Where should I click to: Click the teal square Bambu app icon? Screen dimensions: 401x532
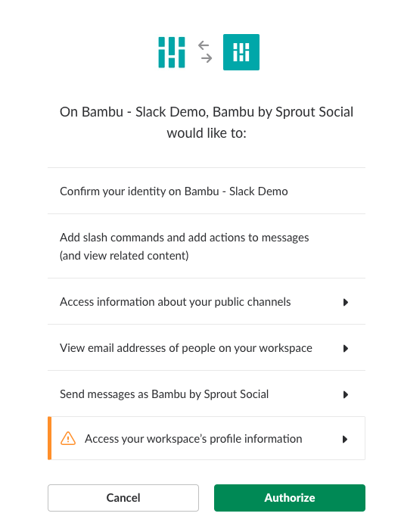coord(241,52)
